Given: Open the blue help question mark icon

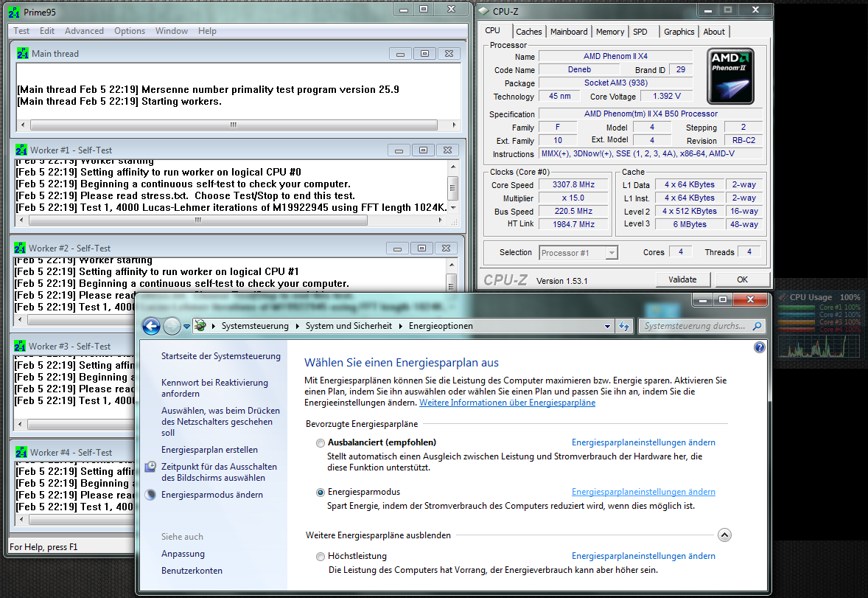Looking at the screenshot, I should click(x=759, y=347).
